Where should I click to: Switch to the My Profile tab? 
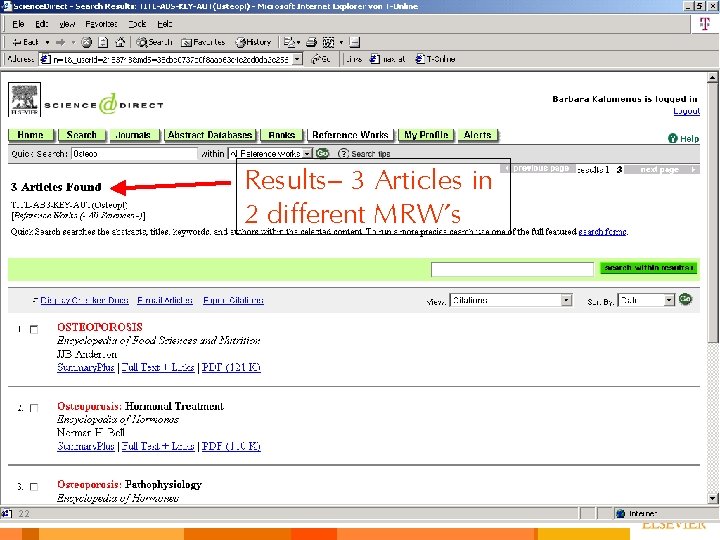426,135
